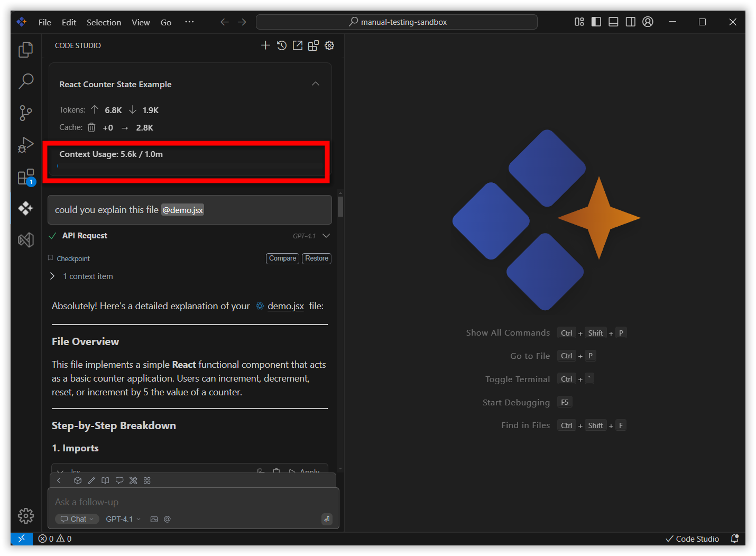Open Code Studio panel settings gear

point(329,45)
